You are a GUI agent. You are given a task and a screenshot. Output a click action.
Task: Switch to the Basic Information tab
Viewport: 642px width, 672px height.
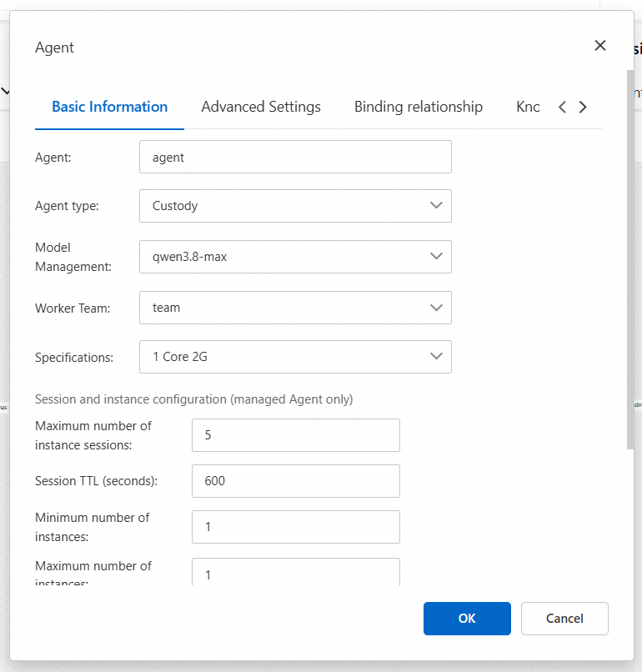coord(110,107)
